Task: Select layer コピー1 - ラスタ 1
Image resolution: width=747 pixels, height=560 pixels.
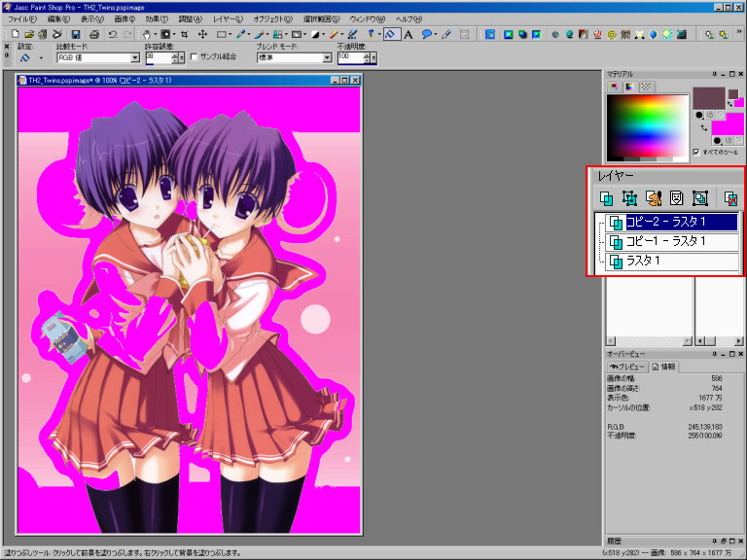Action: 671,241
